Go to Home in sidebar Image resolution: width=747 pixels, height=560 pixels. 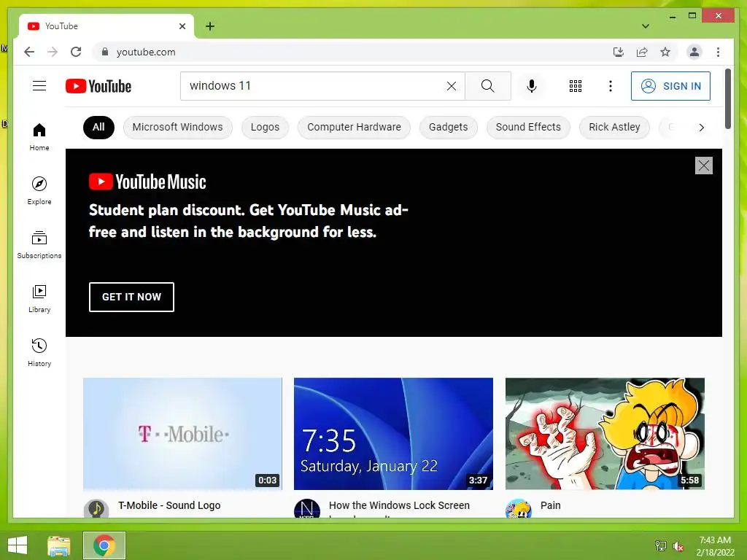tap(39, 137)
